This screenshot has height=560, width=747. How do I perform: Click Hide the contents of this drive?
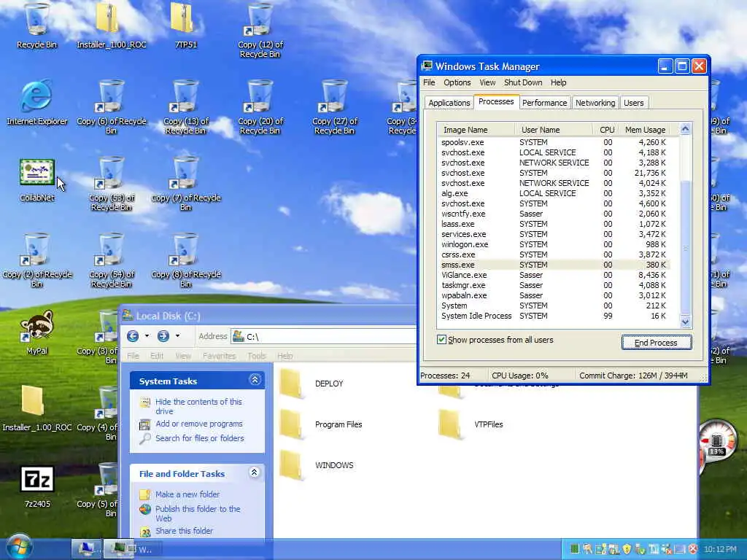click(x=198, y=406)
